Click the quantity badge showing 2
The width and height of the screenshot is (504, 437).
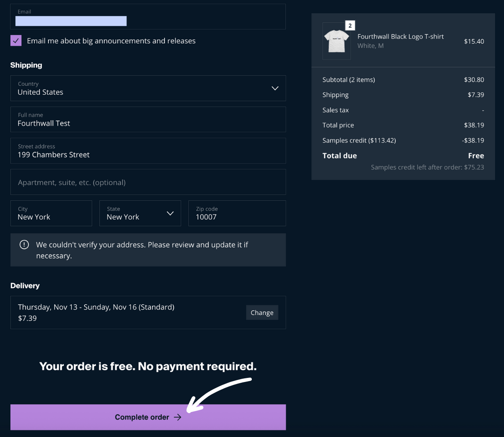[349, 25]
